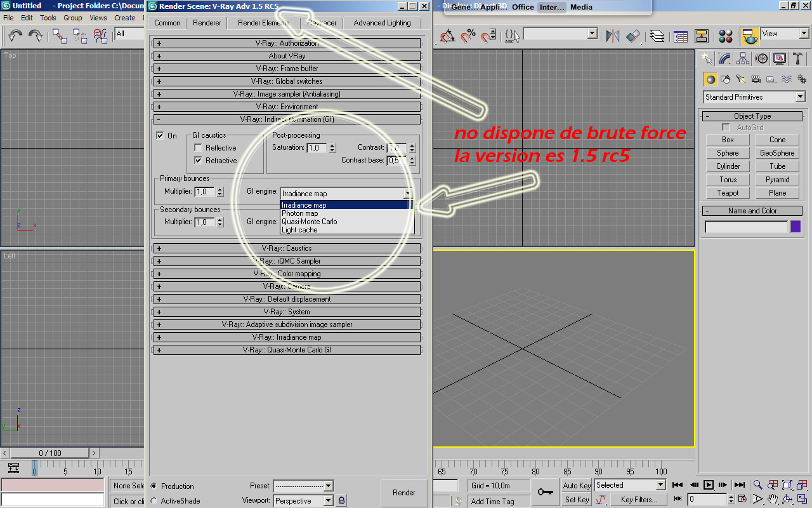This screenshot has height=508, width=812.
Task: Switch to the Advanced Lighting tab
Action: [382, 23]
